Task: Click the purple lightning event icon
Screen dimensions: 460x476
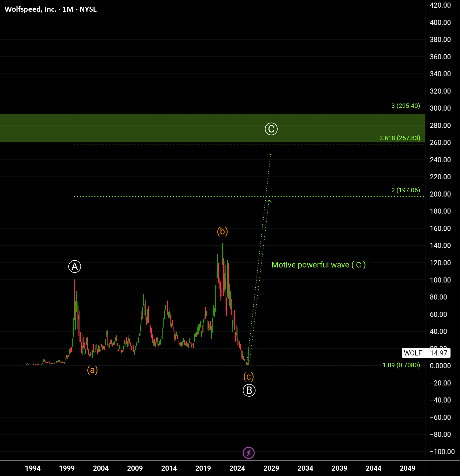Action: pyautogui.click(x=248, y=453)
